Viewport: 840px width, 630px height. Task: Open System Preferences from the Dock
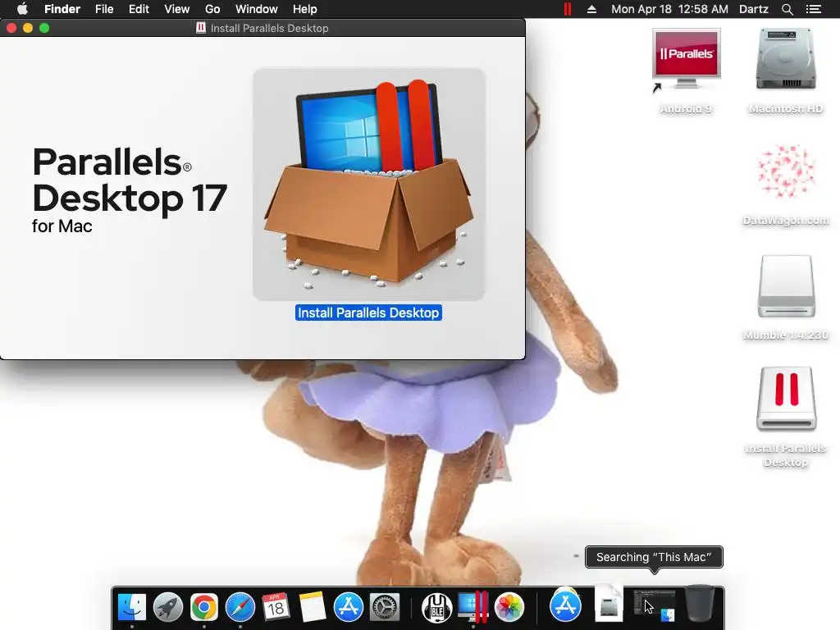(384, 608)
